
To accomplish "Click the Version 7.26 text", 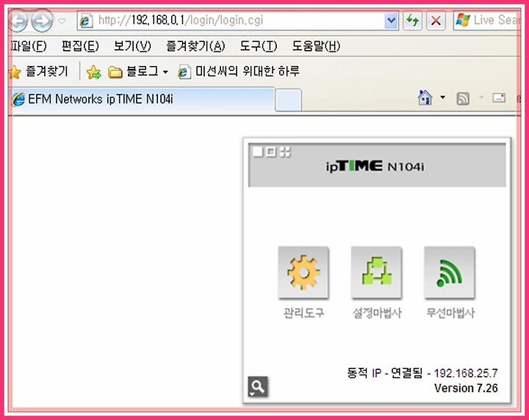I will (x=466, y=388).
